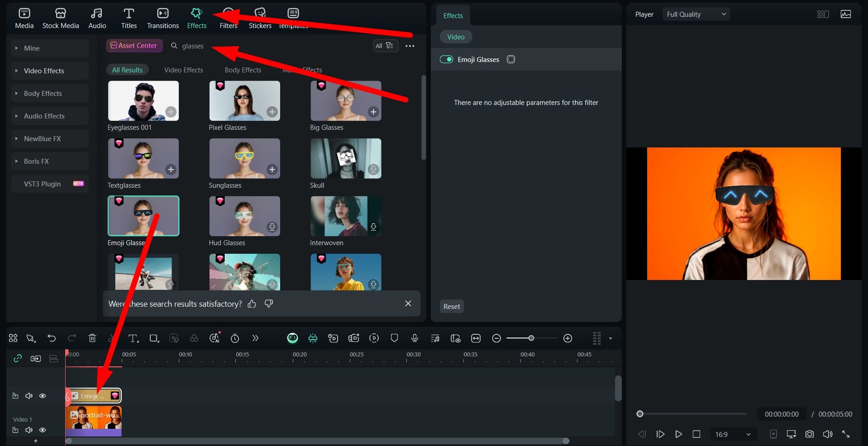The image size is (868, 446).
Task: Select the Video Effects results tab
Action: 183,70
